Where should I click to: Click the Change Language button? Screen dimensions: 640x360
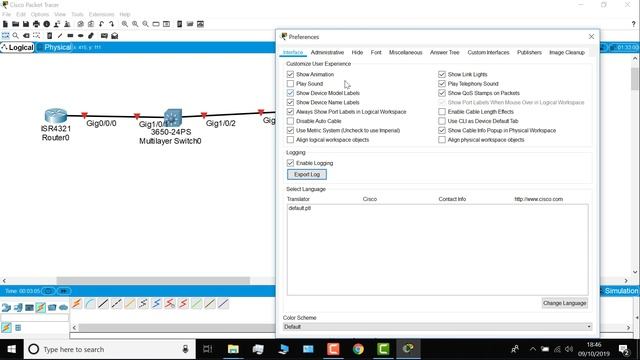565,303
